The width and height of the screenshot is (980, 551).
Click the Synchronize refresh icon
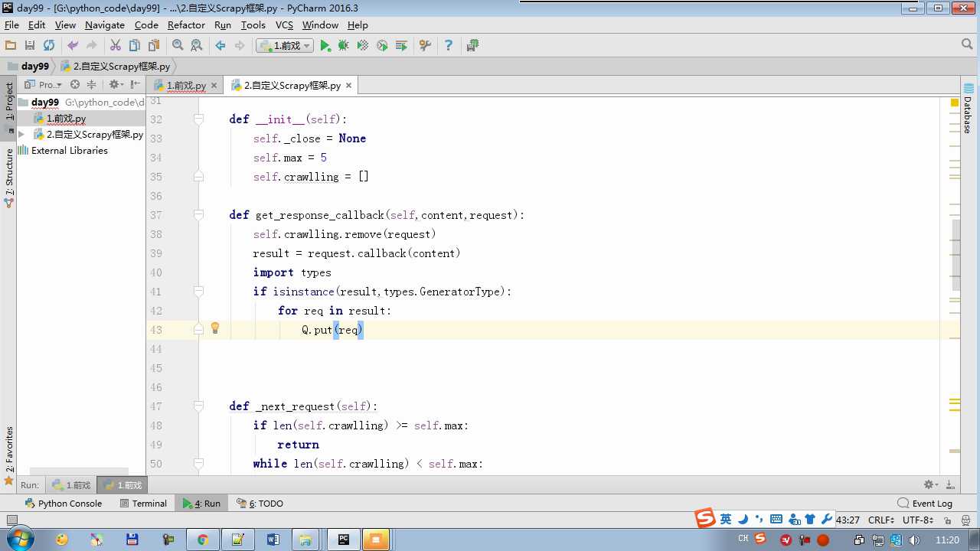click(x=49, y=46)
